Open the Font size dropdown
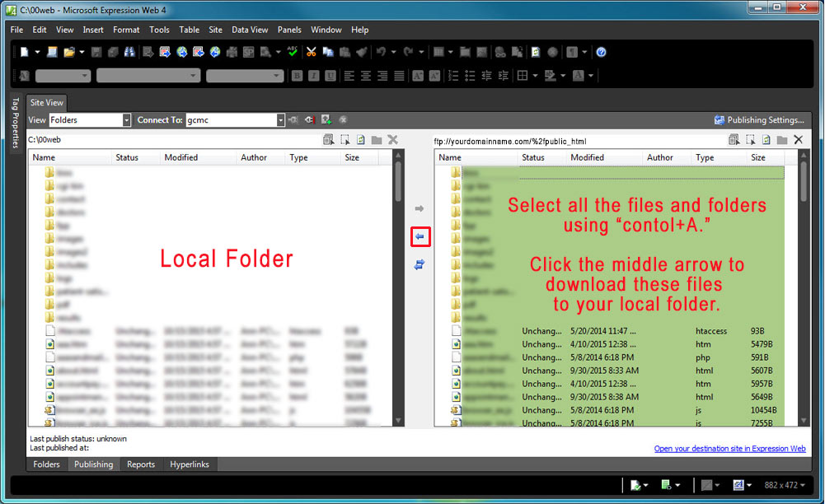 click(x=245, y=76)
